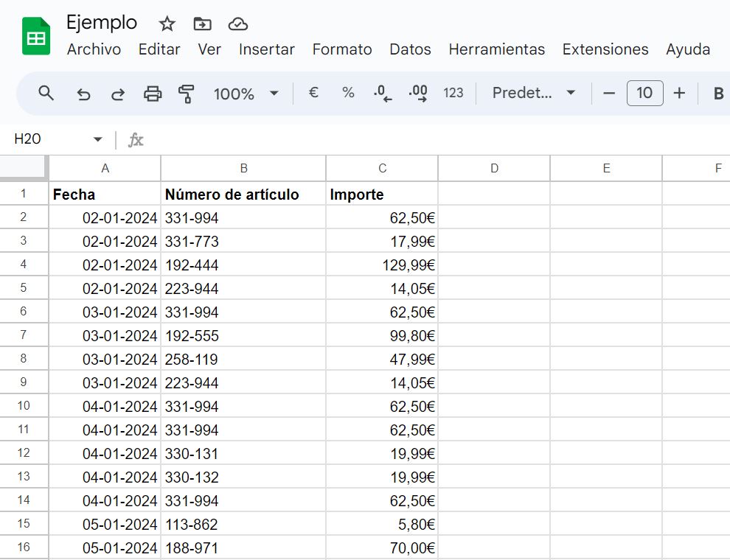Select column B header
This screenshot has height=560, width=730.
[x=243, y=169]
